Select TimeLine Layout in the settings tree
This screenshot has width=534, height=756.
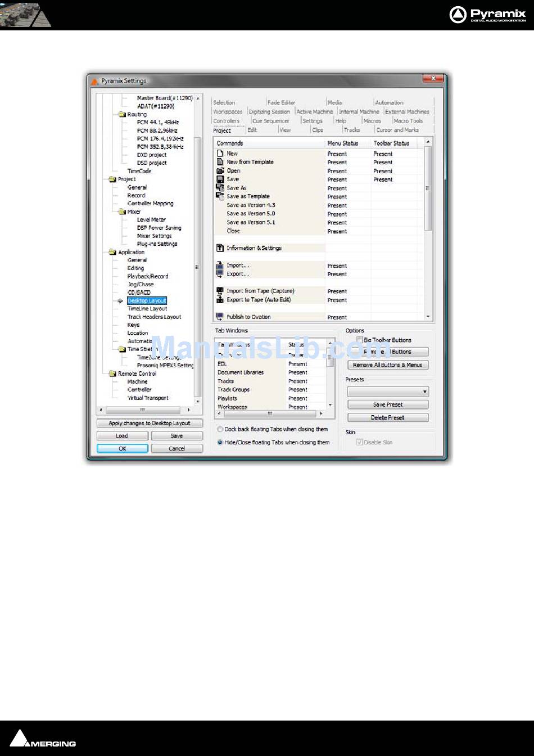click(147, 309)
